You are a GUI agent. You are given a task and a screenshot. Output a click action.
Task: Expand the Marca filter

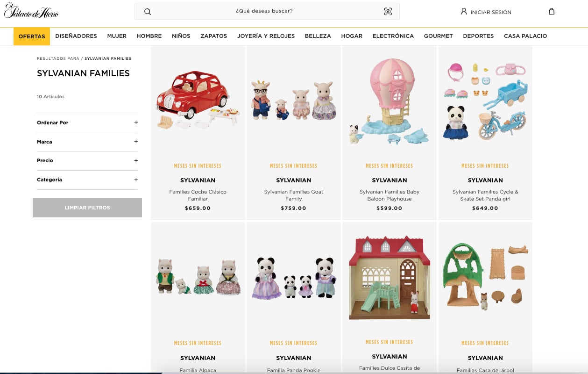click(x=136, y=142)
